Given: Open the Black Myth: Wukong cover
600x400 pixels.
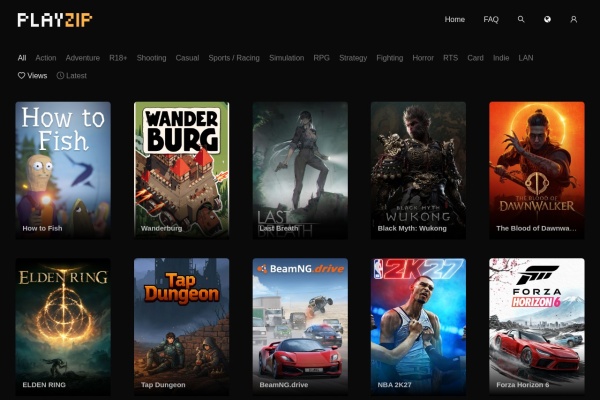Looking at the screenshot, I should click(418, 170).
